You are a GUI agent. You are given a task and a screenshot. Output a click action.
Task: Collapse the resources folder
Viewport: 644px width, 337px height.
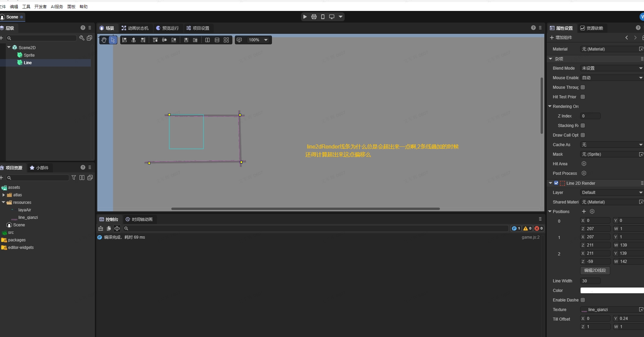click(x=3, y=202)
